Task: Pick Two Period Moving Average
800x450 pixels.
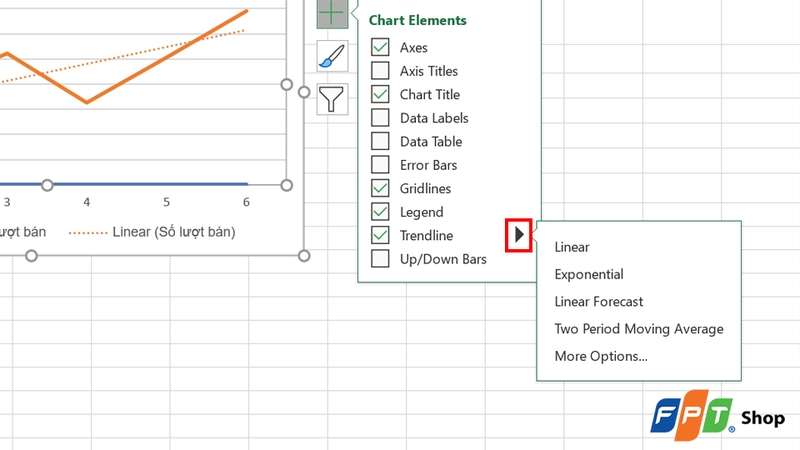Action: (x=638, y=329)
